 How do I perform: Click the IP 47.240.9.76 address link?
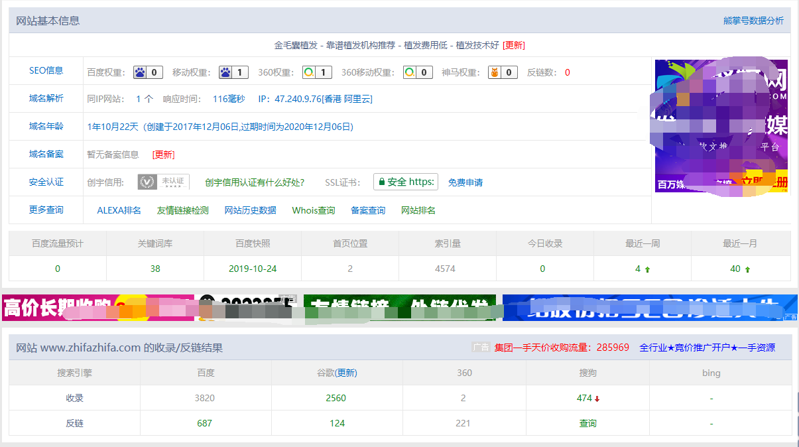pyautogui.click(x=315, y=99)
